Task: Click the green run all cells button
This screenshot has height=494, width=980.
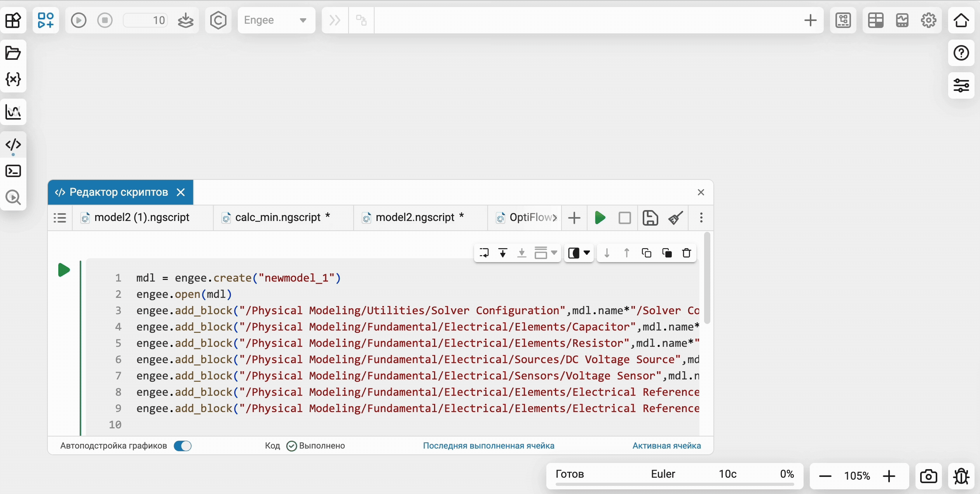Action: (x=600, y=217)
